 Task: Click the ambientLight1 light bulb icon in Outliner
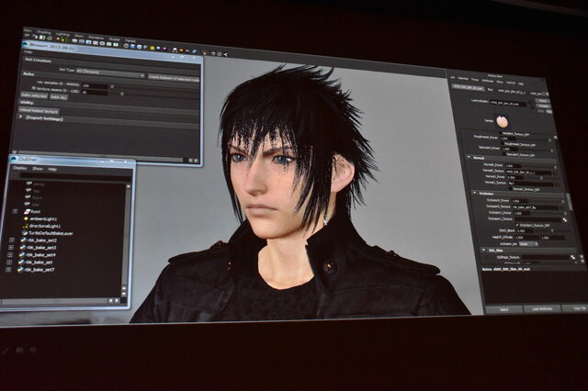pyautogui.click(x=26, y=218)
